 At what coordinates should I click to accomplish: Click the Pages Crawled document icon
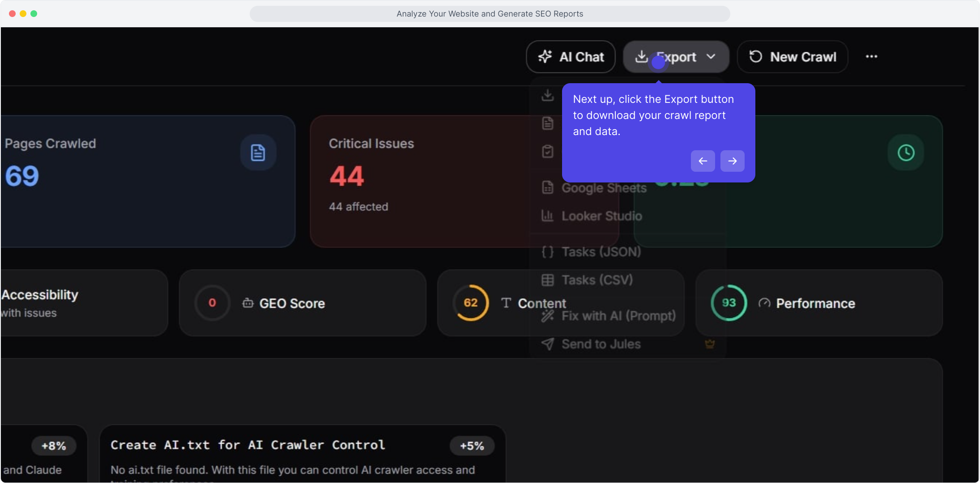click(x=258, y=153)
